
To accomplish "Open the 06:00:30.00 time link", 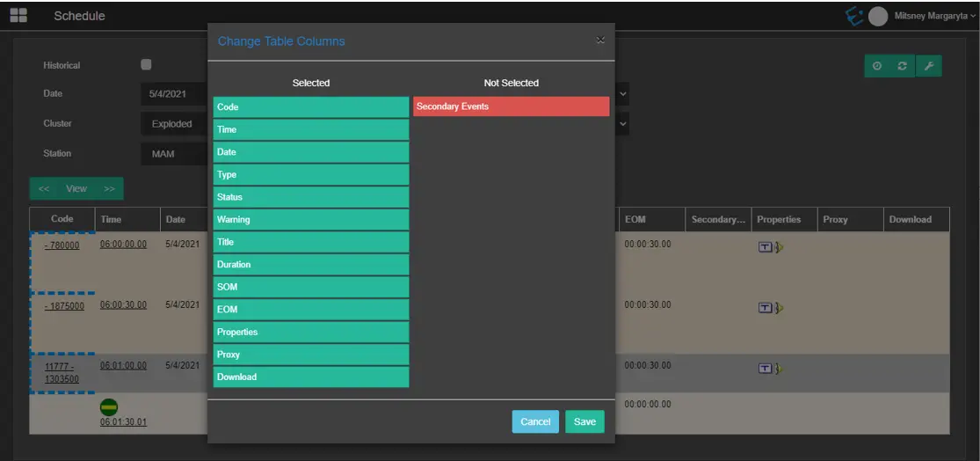I will coord(123,305).
